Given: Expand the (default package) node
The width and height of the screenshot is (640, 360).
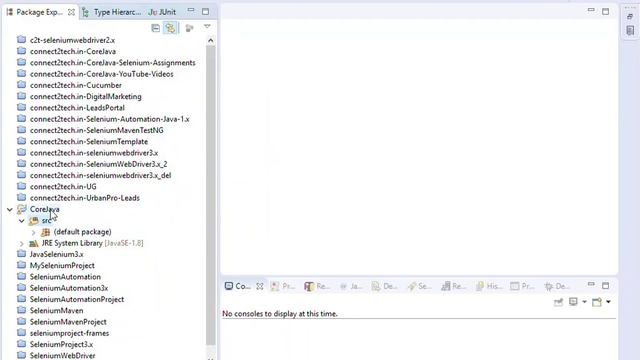Looking at the screenshot, I should click(33, 232).
